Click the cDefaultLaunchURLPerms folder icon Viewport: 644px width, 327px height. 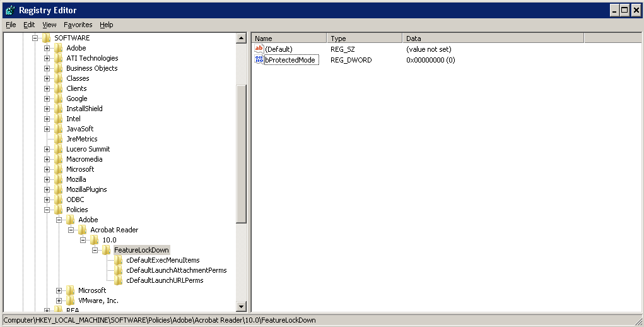tap(119, 280)
